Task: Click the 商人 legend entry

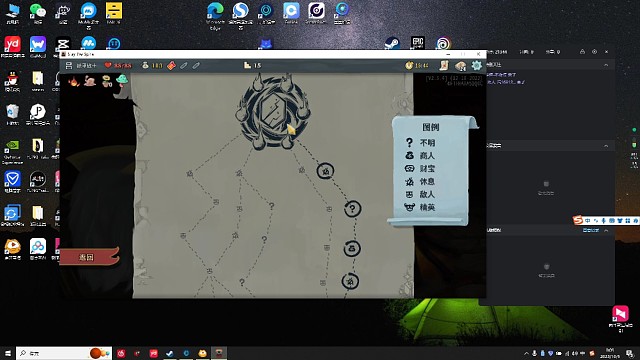Action: (x=420, y=156)
